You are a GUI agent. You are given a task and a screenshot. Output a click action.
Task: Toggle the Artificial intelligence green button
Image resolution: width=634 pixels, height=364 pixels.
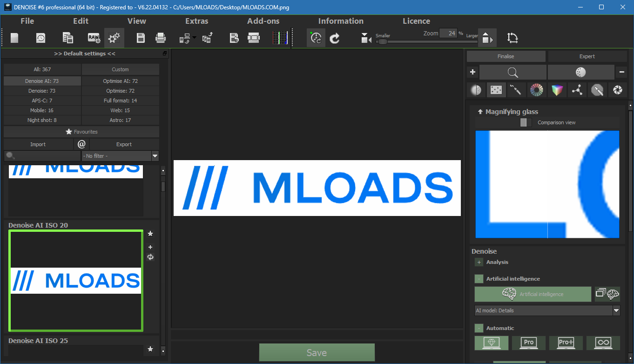533,294
